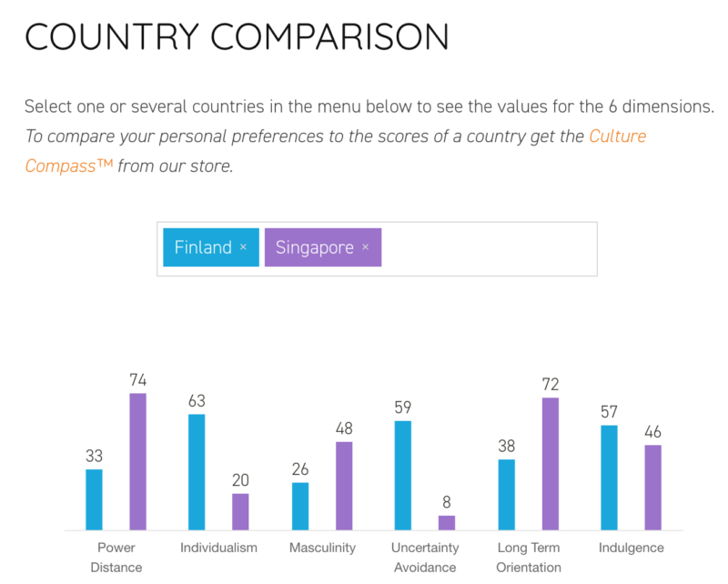Select Finland's Indulgence bar (57)
The height and width of the screenshot is (584, 728).
click(x=610, y=478)
